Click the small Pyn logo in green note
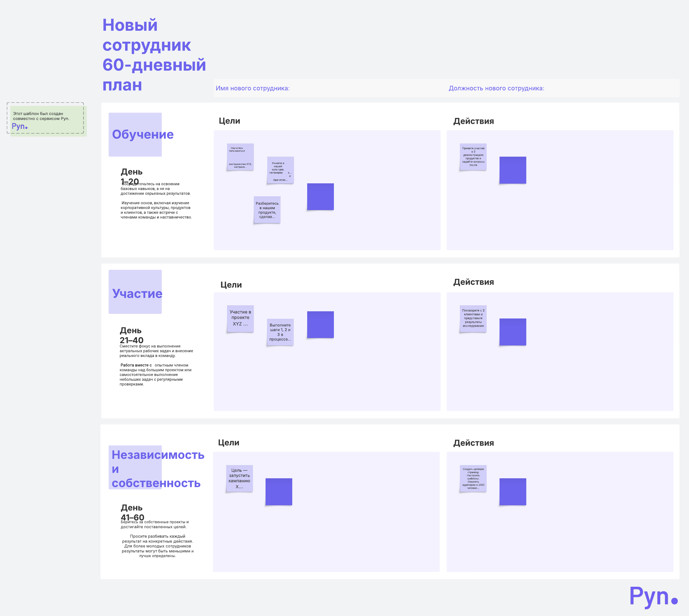This screenshot has height=616, width=689. (19, 126)
